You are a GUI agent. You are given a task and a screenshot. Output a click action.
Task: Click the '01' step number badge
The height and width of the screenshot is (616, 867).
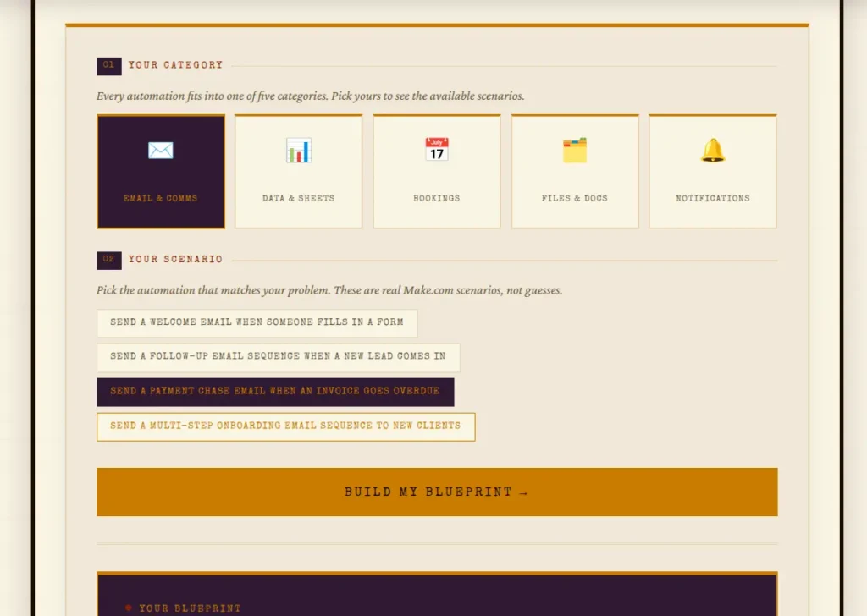[x=108, y=65]
